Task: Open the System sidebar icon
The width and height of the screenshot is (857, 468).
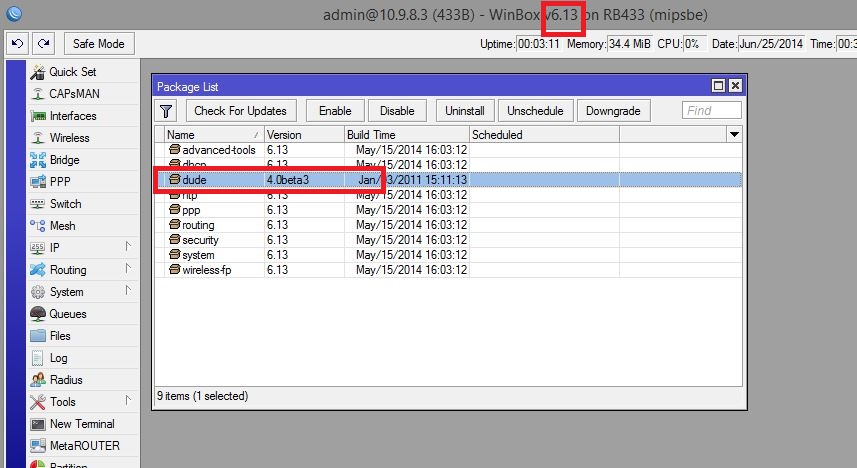Action: click(x=38, y=292)
